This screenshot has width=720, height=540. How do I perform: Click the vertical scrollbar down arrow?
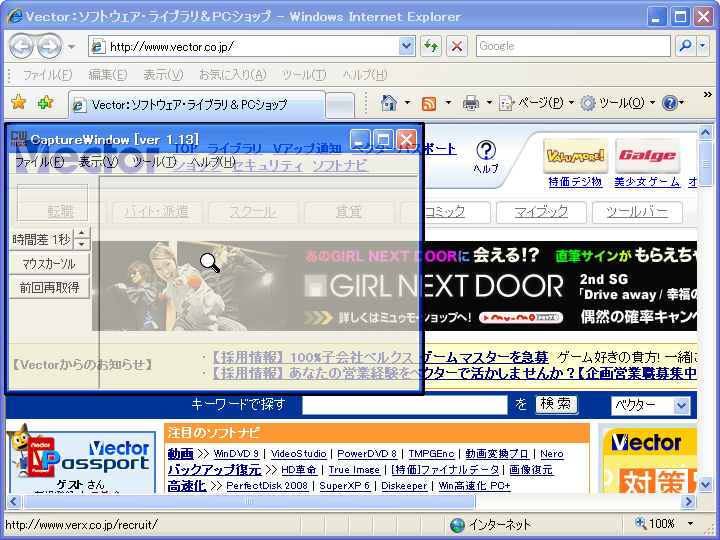(705, 484)
